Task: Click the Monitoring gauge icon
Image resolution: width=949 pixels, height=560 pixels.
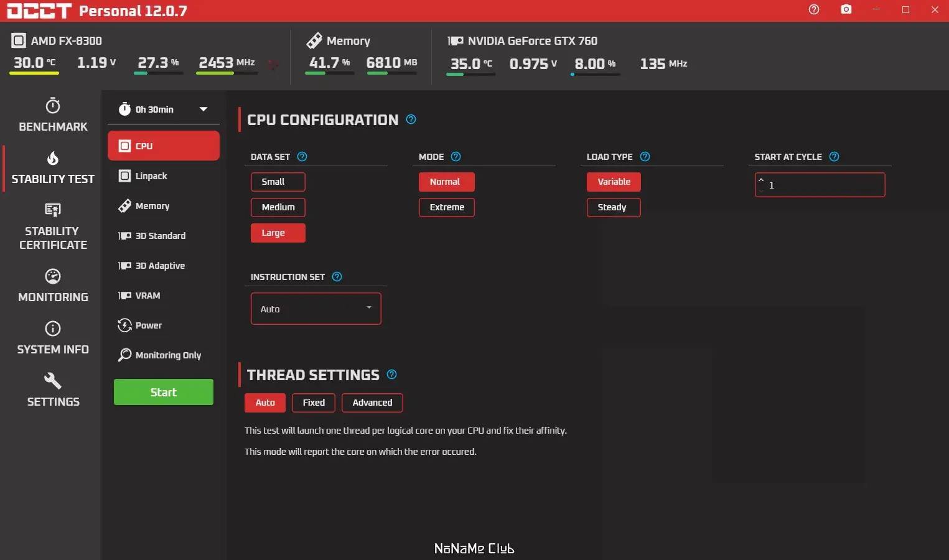Action: pos(53,276)
